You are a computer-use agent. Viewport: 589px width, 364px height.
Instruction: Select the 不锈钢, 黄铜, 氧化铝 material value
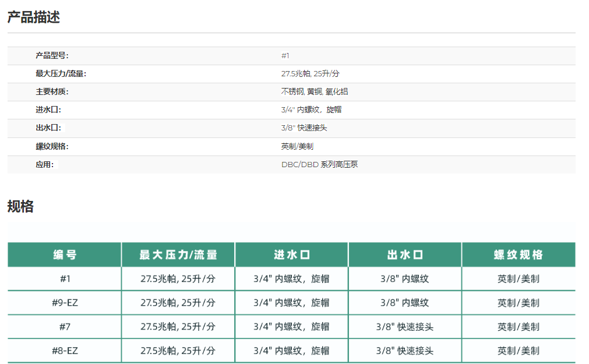[315, 92]
